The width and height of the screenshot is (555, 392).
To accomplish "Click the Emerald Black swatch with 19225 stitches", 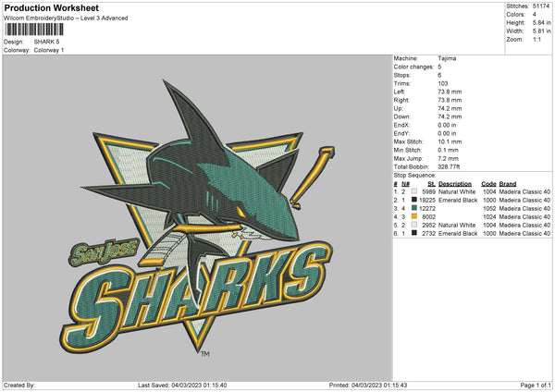I will [413, 201].
